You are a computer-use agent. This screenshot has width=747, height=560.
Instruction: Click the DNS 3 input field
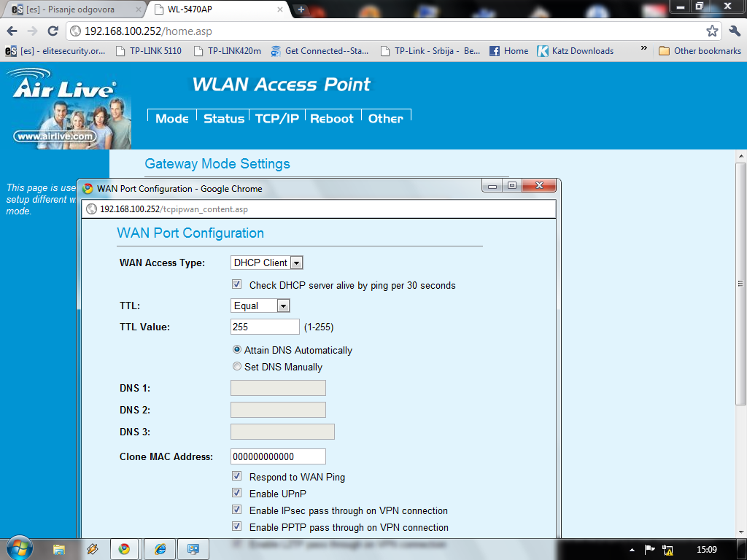click(282, 432)
